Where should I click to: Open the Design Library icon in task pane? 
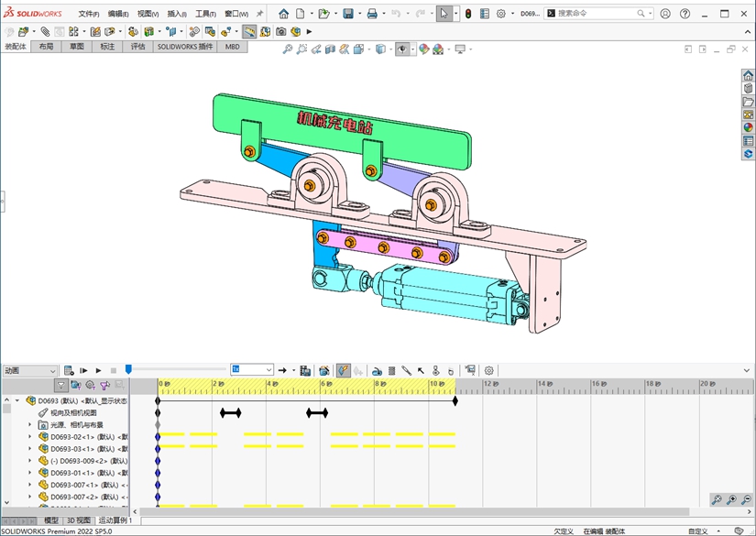tap(748, 89)
